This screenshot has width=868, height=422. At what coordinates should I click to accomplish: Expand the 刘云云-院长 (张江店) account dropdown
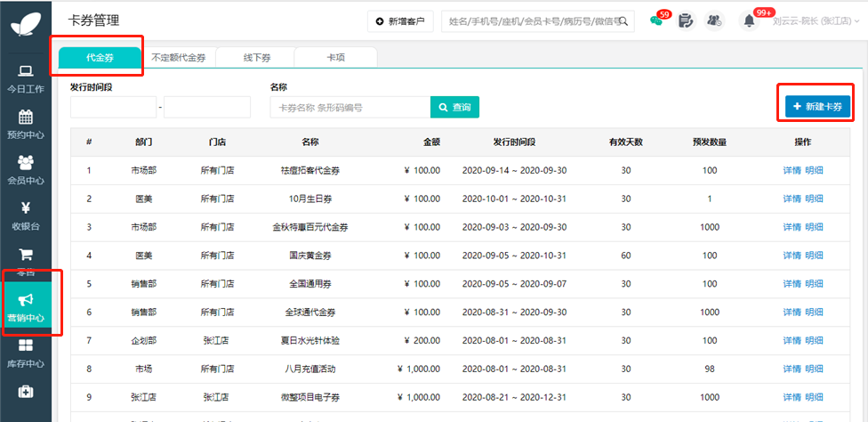pos(816,21)
